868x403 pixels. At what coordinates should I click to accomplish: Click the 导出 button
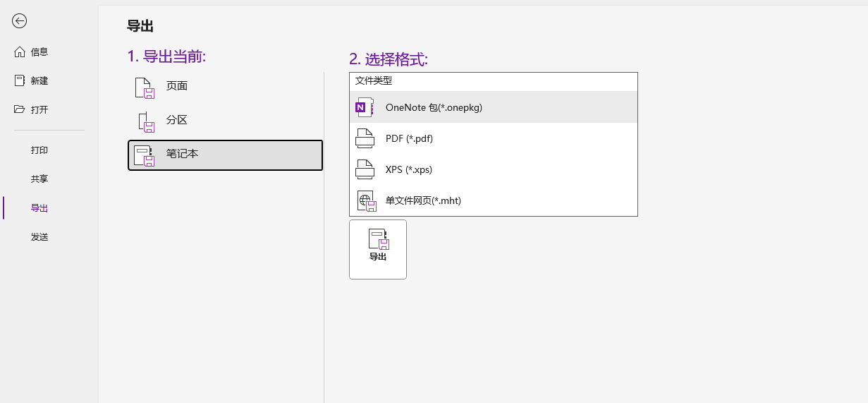point(378,249)
